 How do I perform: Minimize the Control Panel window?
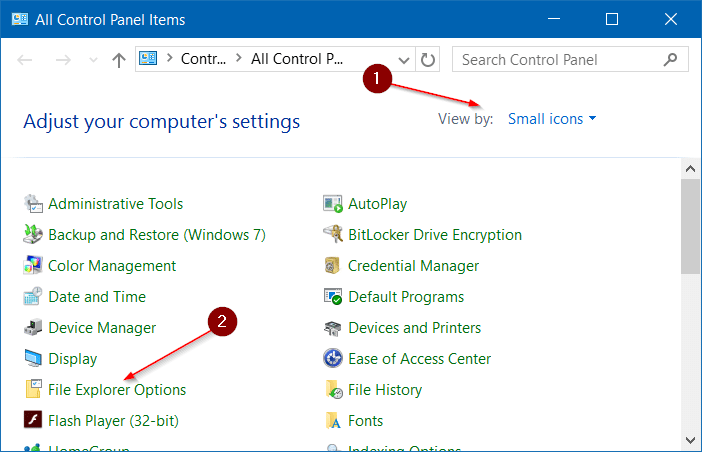tap(554, 19)
